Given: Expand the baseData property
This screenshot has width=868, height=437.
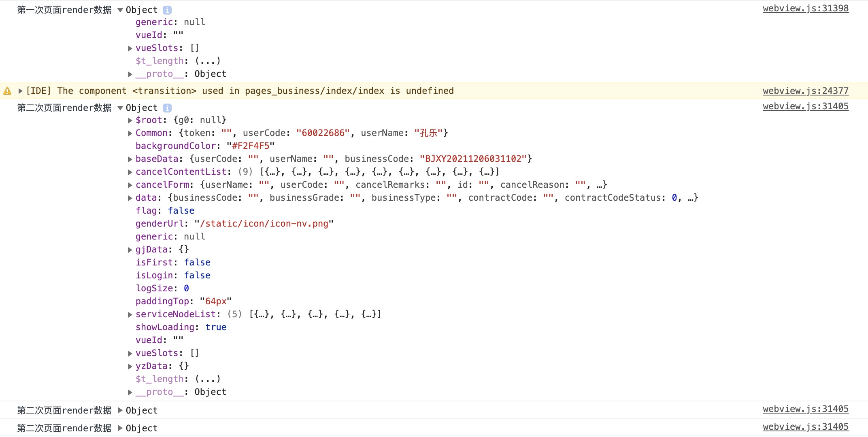Looking at the screenshot, I should [130, 159].
